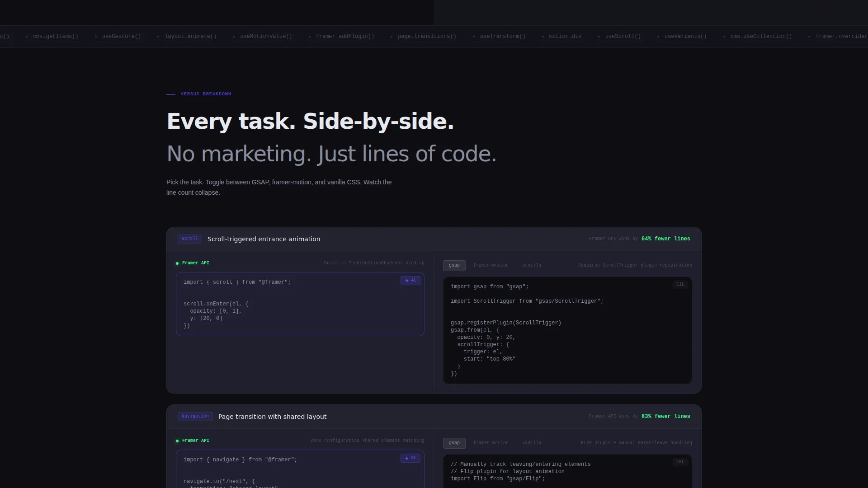Image resolution: width=868 pixels, height=488 pixels.
Task: Click motion.div in the ticker strip
Action: coord(565,36)
